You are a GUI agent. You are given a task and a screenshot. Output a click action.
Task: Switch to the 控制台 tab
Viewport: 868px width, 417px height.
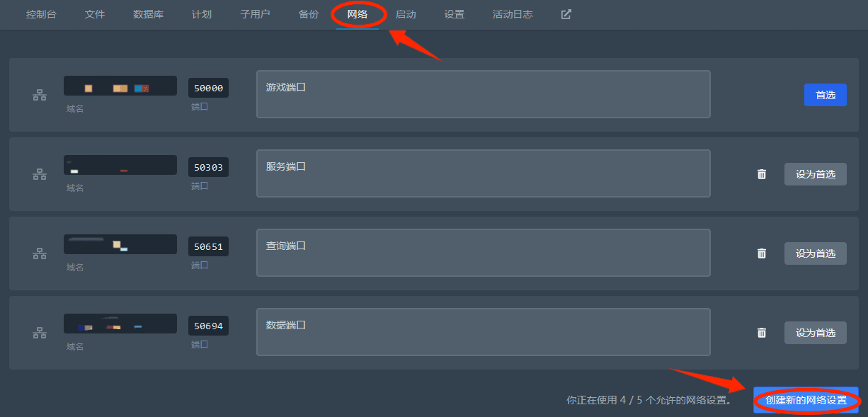pos(41,14)
